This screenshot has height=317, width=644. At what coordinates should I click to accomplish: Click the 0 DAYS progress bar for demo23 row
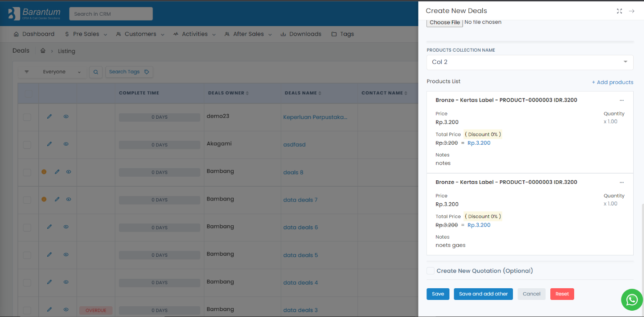[159, 117]
